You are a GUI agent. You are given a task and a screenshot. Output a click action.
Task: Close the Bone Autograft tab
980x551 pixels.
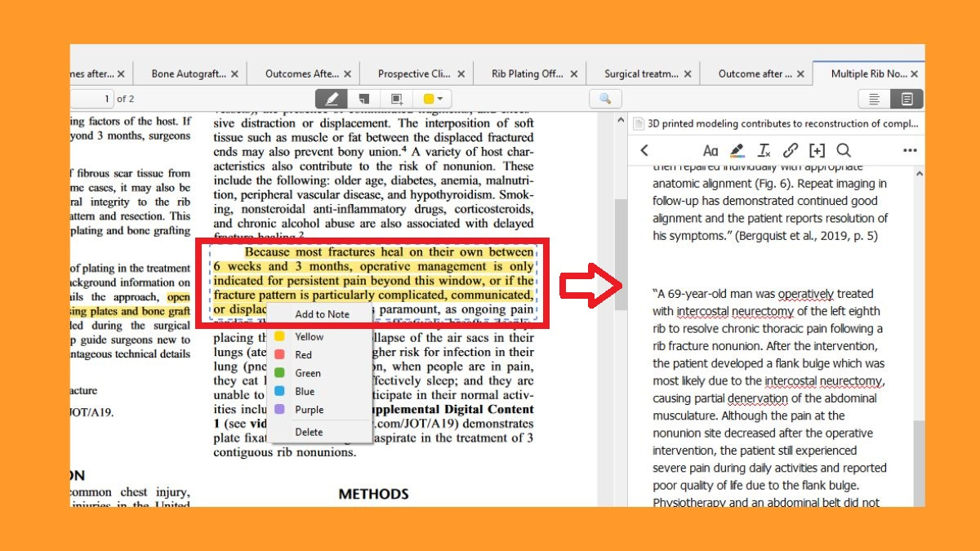[x=234, y=73]
